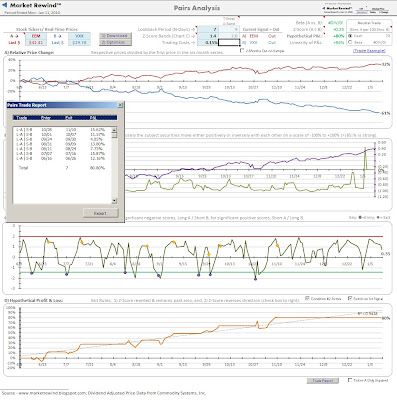Toggle the Substitute for Signal checkbox

(x=350, y=298)
